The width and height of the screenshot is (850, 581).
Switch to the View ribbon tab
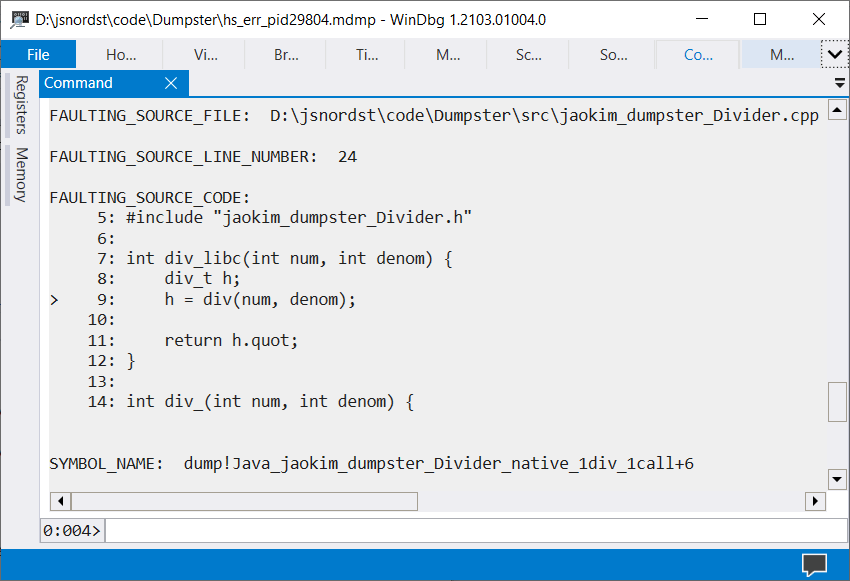204,55
